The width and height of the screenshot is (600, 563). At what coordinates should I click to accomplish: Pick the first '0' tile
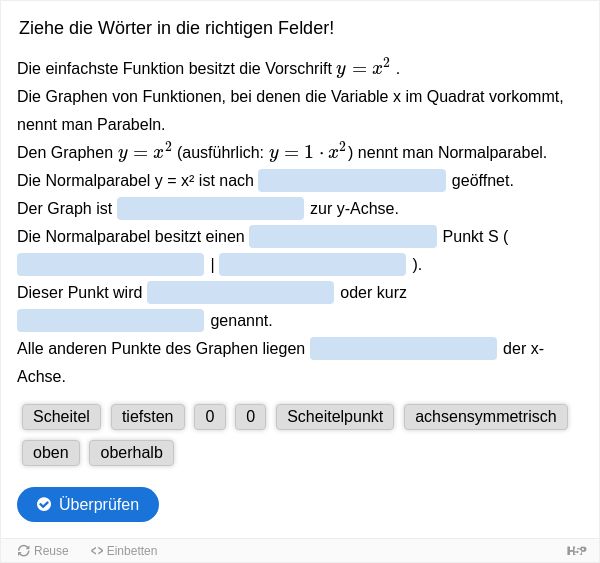[210, 417]
